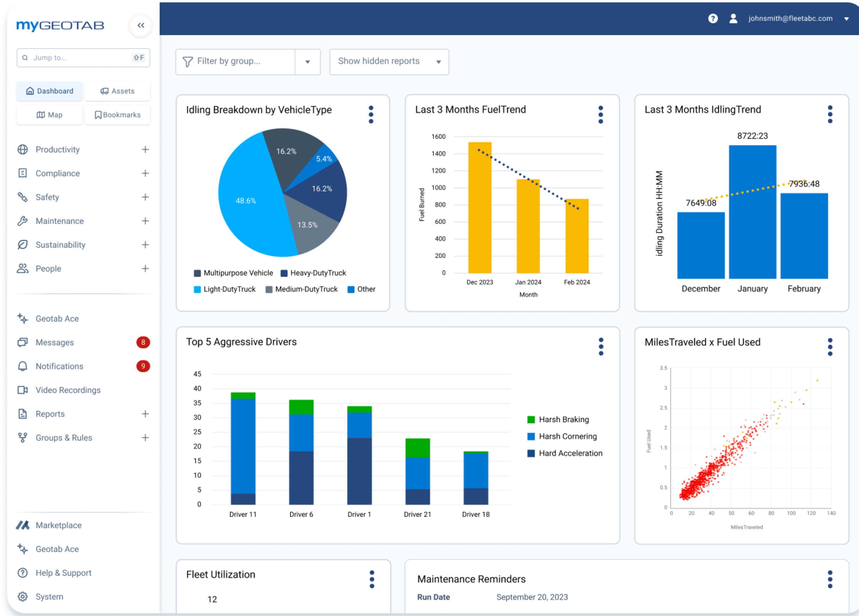Toggle Light-DutyTruck legend entry

(224, 289)
